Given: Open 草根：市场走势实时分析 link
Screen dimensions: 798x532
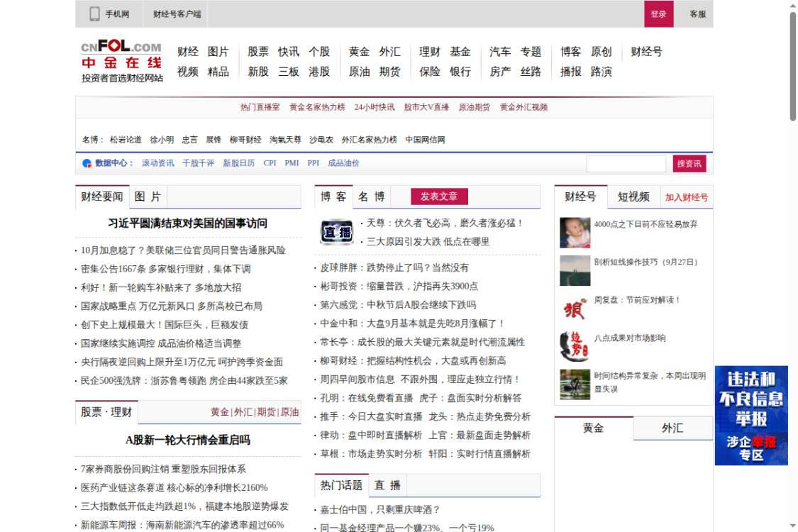Looking at the screenshot, I should coord(371,455).
